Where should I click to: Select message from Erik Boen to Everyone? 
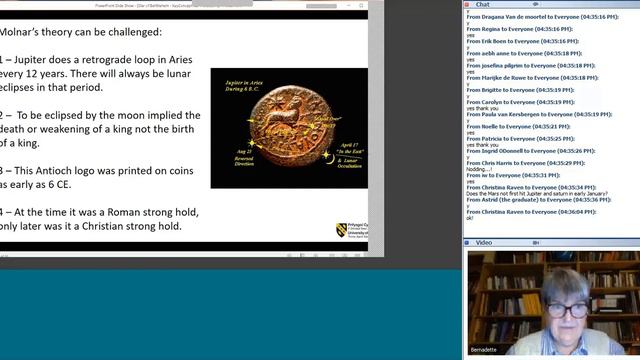click(x=522, y=42)
